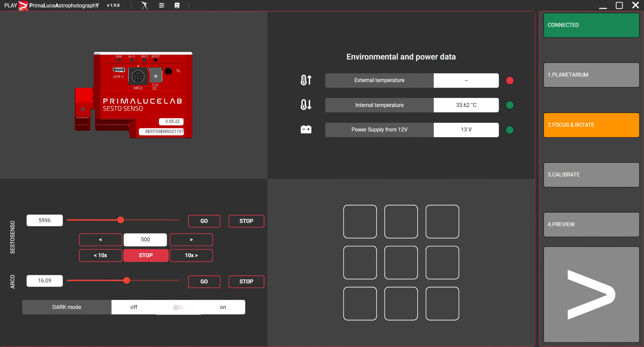Click the large PLAY arrow logo button
The width and height of the screenshot is (644, 347).
coord(591,294)
